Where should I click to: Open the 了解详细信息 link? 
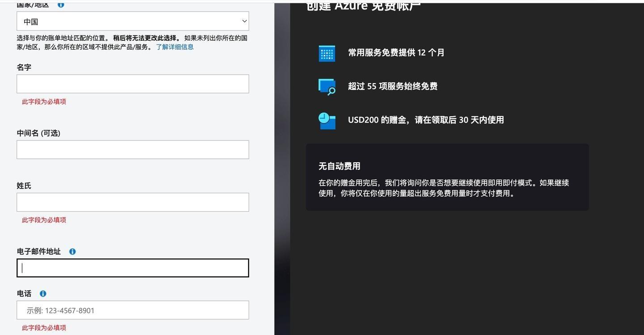[x=174, y=47]
